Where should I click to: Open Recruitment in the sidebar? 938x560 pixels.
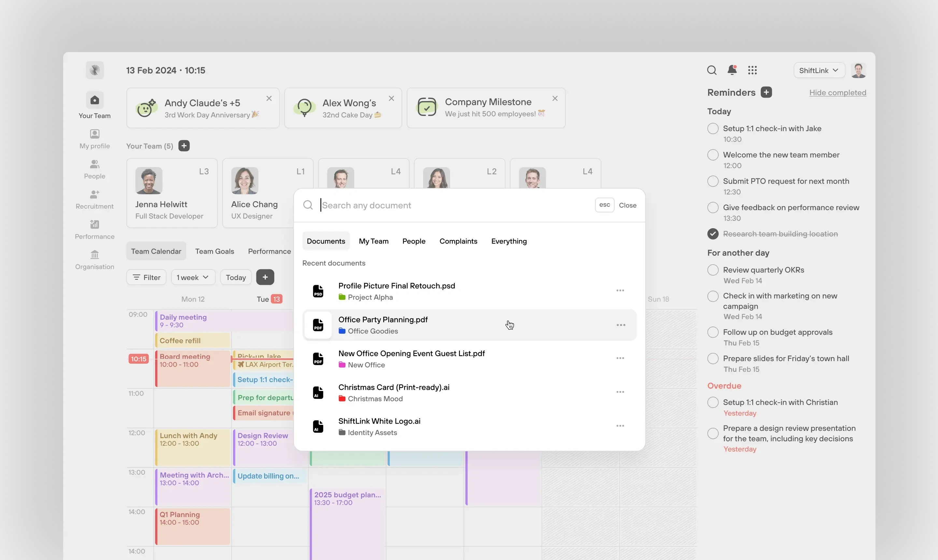click(94, 200)
